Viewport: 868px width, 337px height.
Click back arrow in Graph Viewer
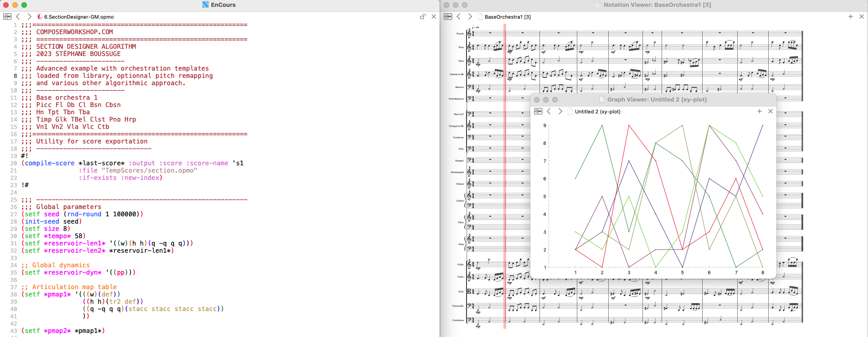coord(549,111)
